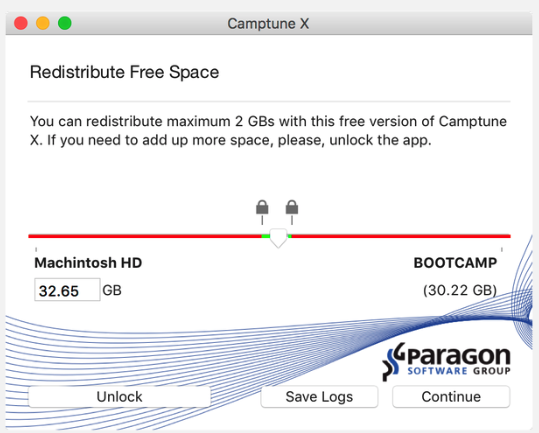The image size is (539, 433).
Task: Click the GB unit label beside size field
Action: 112,290
